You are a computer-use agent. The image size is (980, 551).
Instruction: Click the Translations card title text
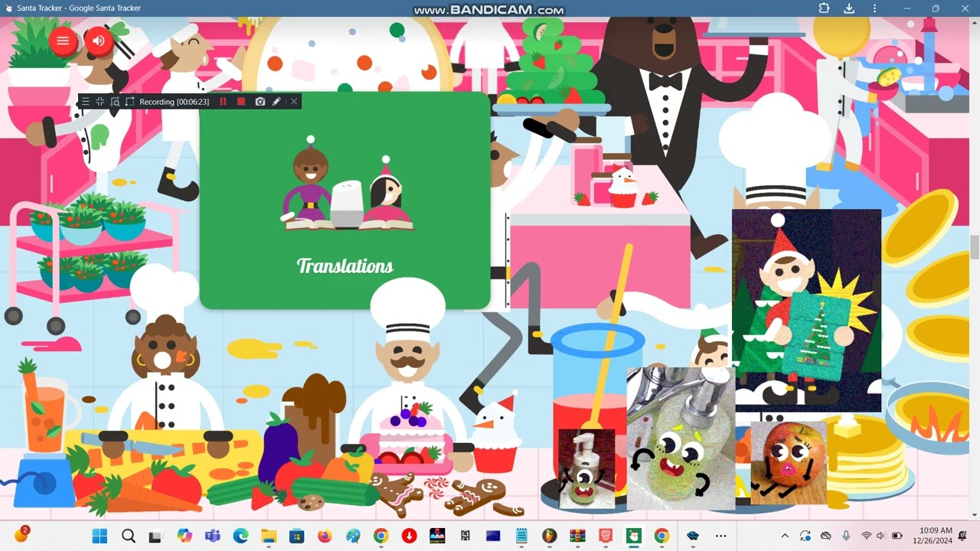pyautogui.click(x=345, y=266)
